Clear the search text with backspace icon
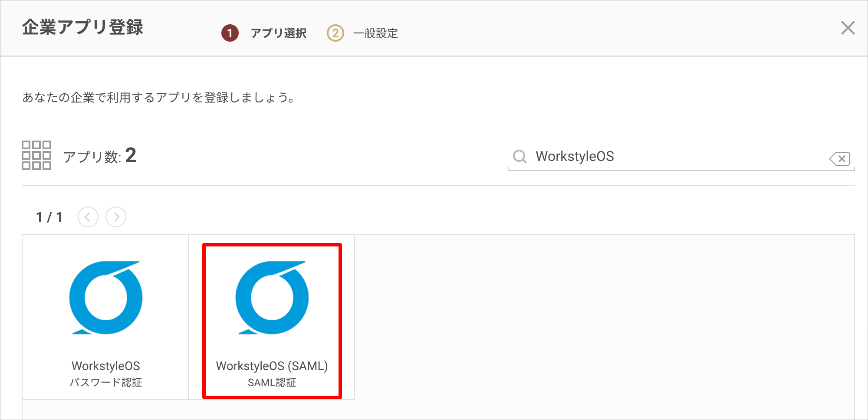Screen dimensions: 868x420 840,159
